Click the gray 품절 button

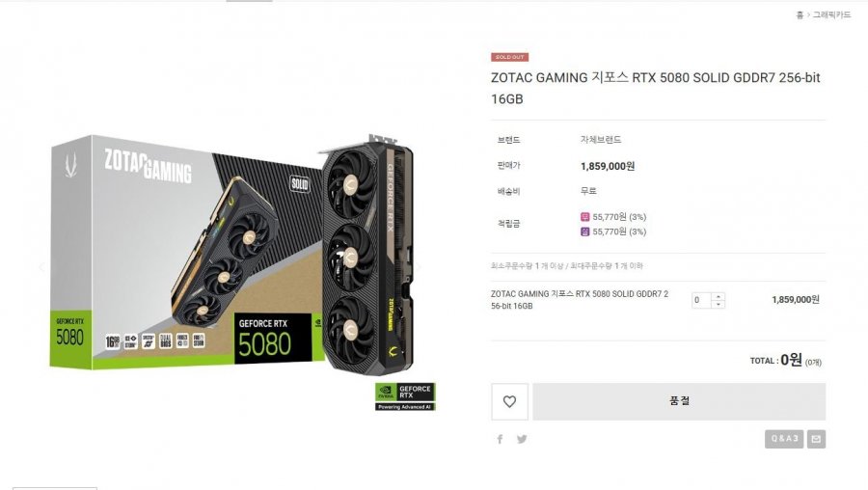pos(679,401)
